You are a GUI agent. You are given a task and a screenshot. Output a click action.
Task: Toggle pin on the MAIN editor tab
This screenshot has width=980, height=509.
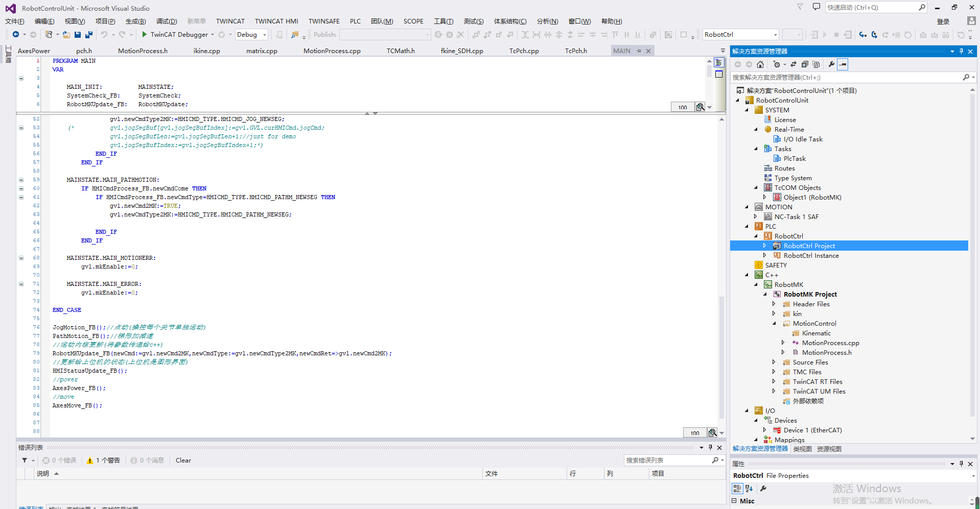click(x=639, y=51)
